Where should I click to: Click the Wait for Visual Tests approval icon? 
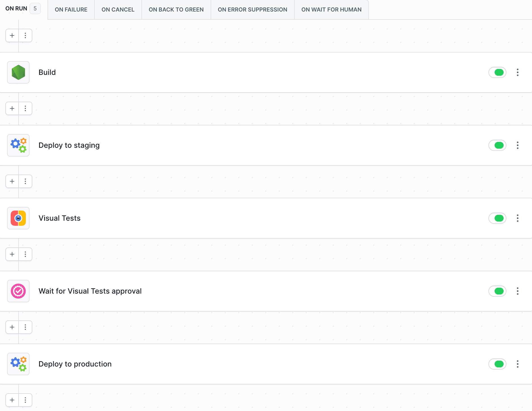18,291
